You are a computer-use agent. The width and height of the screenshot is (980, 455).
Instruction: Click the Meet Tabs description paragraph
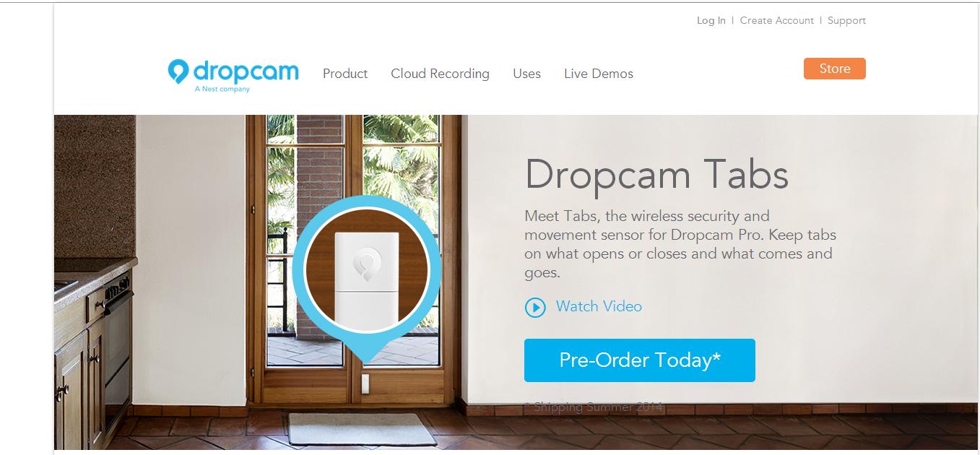680,244
